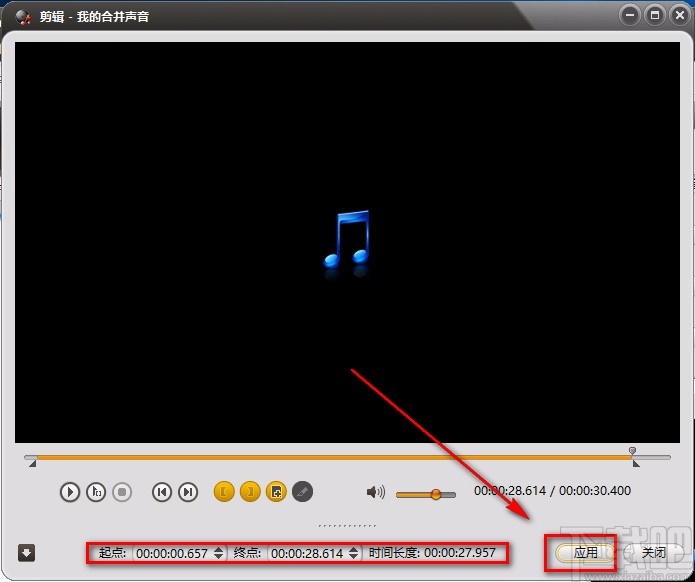Increase the 起点 start time value
Viewport: 695px width, 582px height.
(219, 550)
